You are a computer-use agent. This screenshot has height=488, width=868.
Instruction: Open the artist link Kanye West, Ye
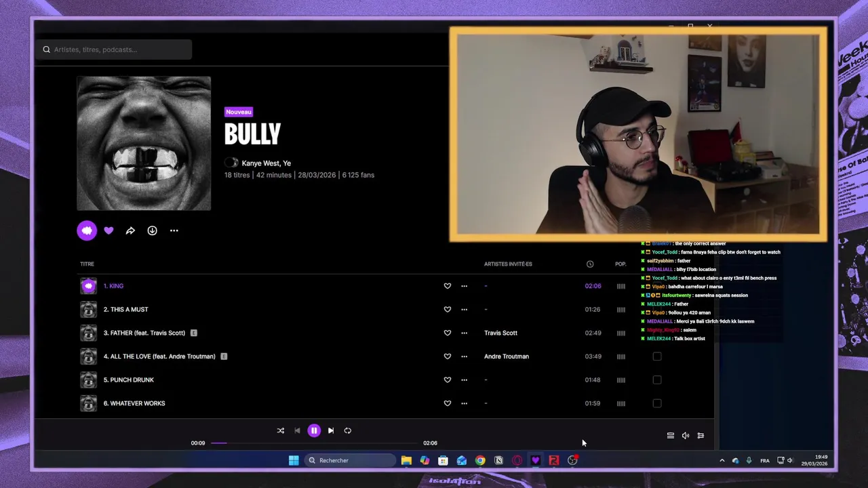click(x=266, y=163)
